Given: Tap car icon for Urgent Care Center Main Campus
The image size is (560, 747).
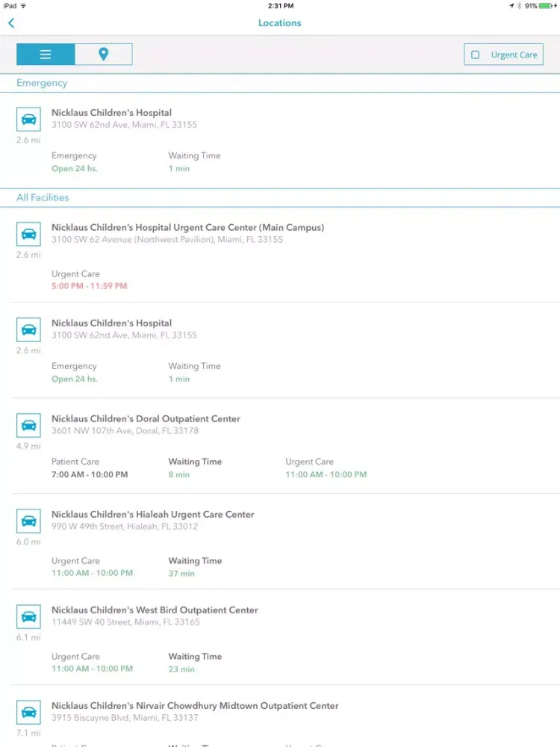Looking at the screenshot, I should 28,234.
